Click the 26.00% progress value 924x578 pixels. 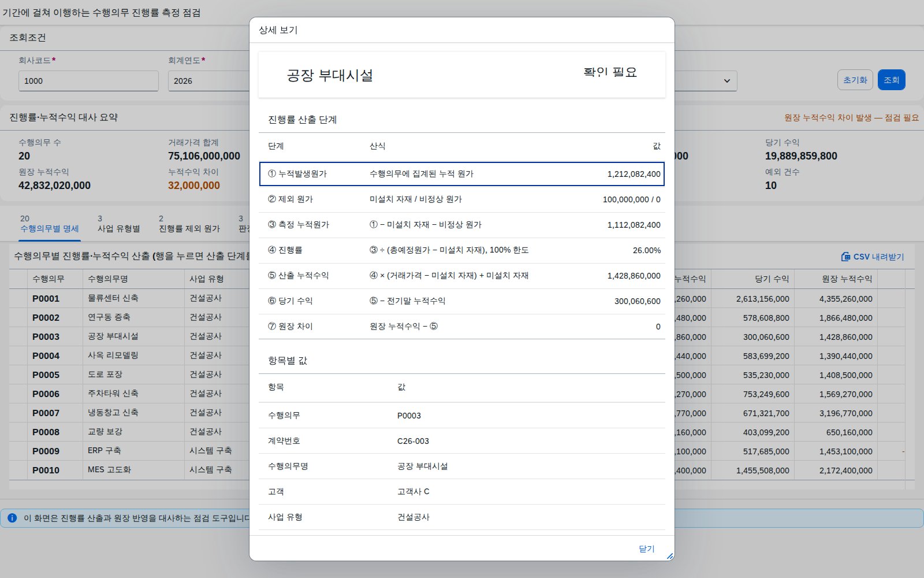pos(647,250)
